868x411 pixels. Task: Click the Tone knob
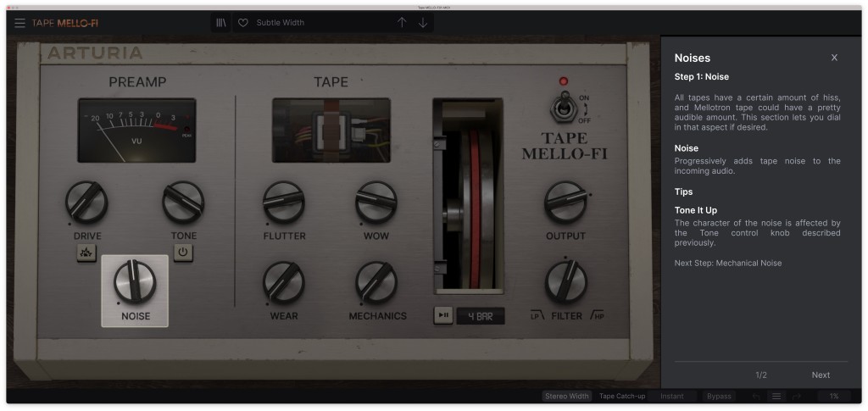point(183,202)
